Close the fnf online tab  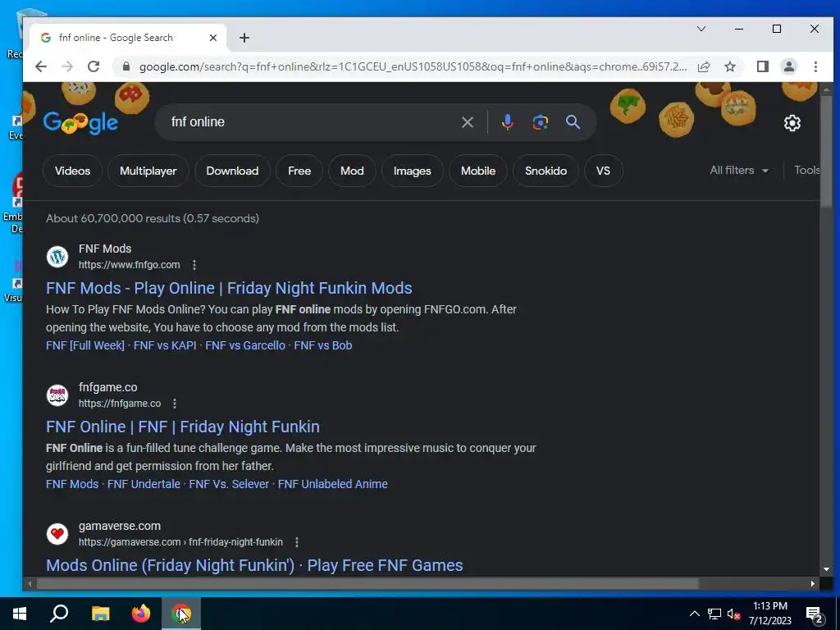213,38
